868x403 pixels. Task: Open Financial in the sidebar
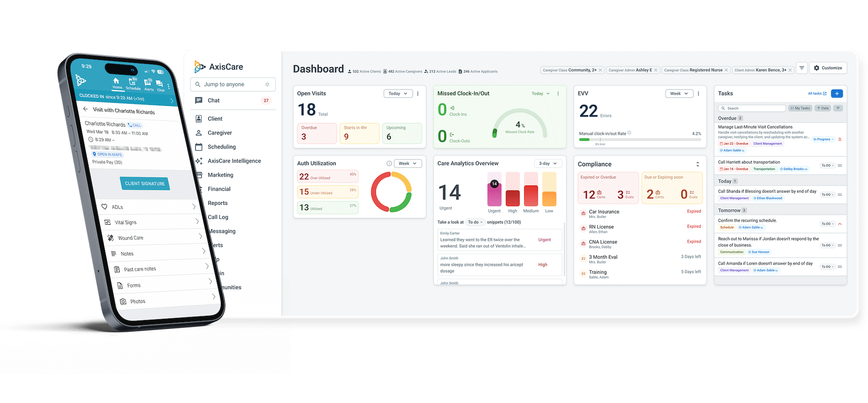point(219,189)
